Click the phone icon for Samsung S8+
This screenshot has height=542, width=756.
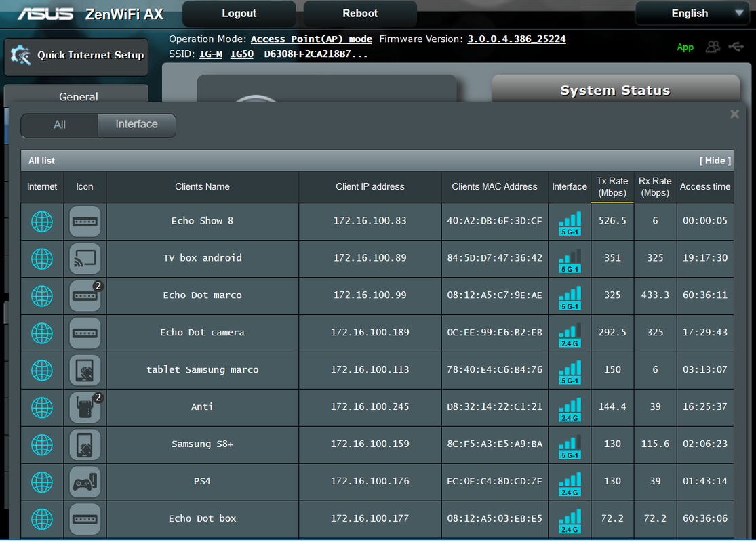(x=85, y=444)
